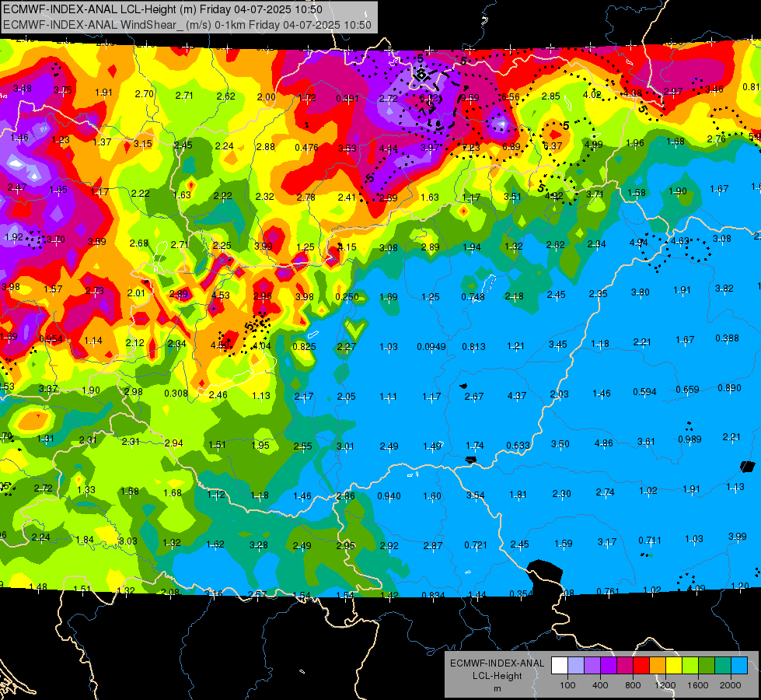Image resolution: width=761 pixels, height=700 pixels.
Task: Click the wind shear value 0.954
Action: point(51,338)
